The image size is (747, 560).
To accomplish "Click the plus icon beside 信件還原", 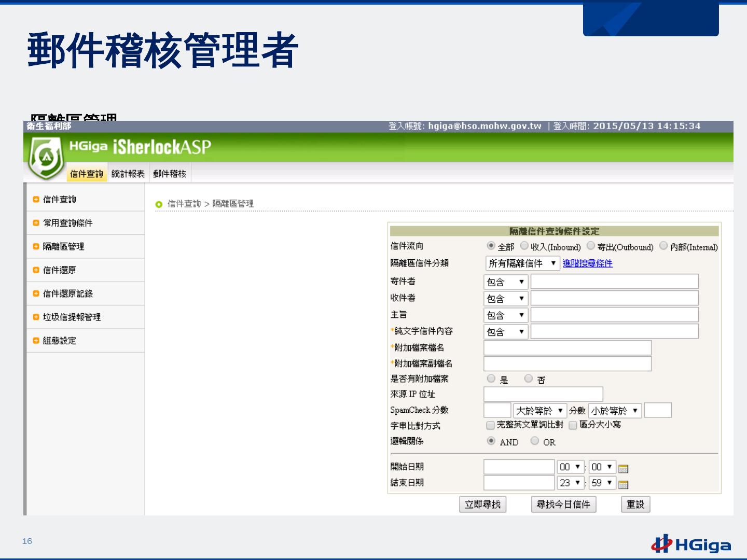I will coord(36,270).
